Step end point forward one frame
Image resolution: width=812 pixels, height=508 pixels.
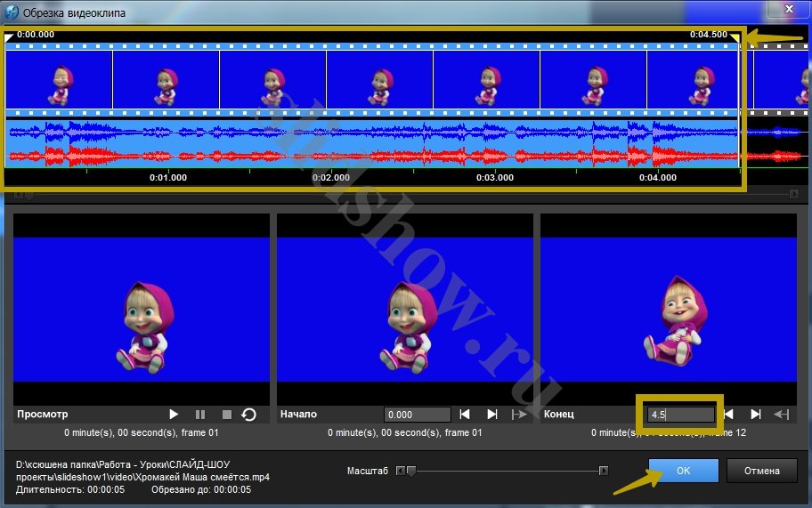click(756, 415)
